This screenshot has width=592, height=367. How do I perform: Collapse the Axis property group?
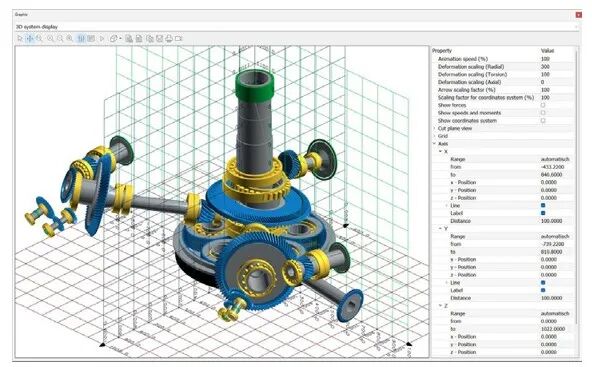coord(434,144)
